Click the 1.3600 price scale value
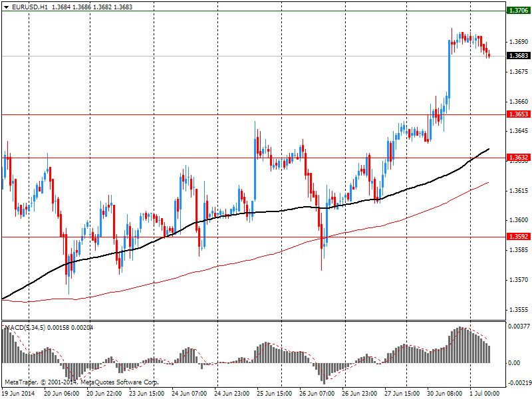Screen dimensions: 532x399 coord(519,220)
